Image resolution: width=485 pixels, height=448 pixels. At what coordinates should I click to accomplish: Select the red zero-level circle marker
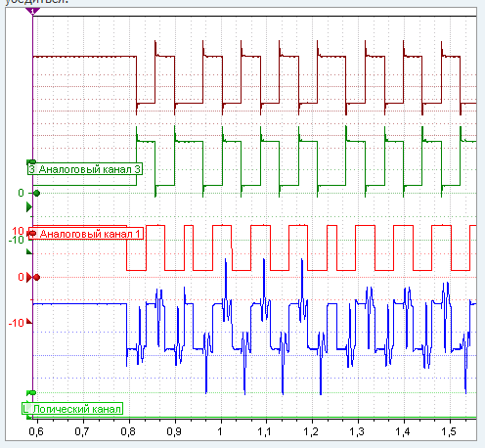(36, 278)
